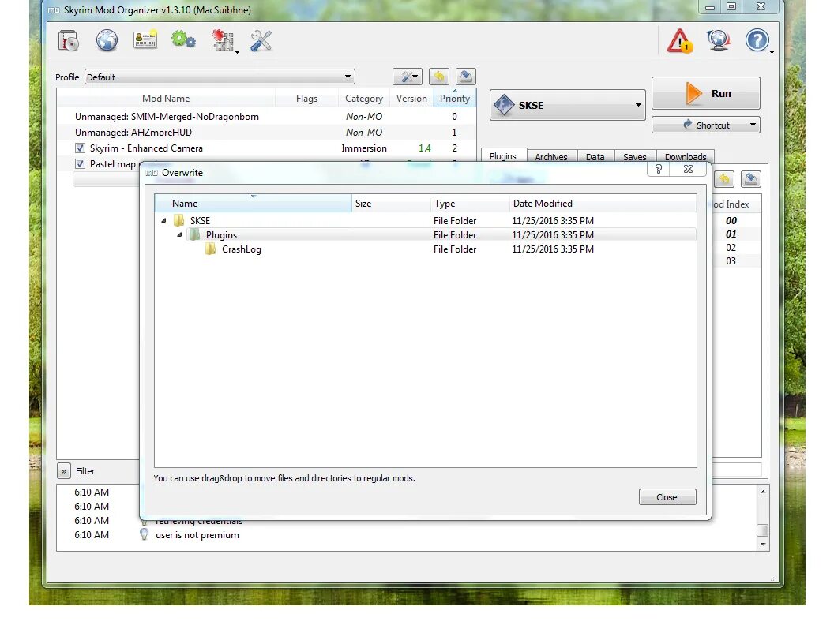Screen dimensions: 834x644
Task: Expand the Filter panel arrow
Action: tap(64, 471)
